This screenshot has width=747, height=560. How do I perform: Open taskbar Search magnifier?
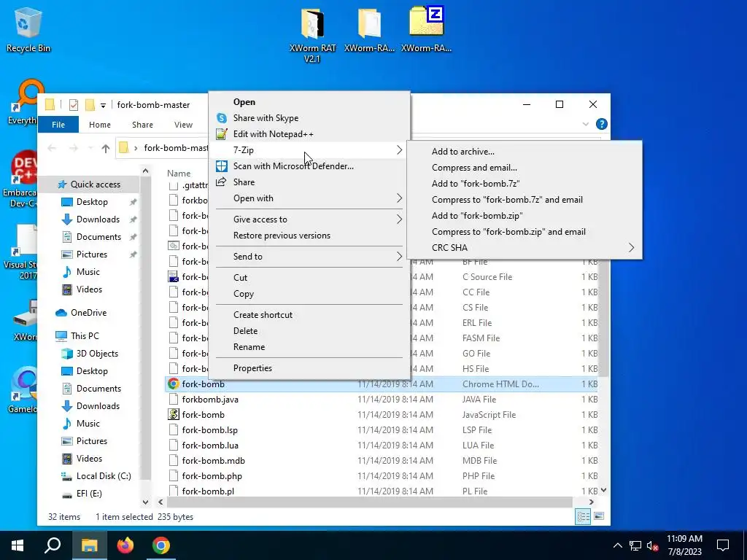coord(53,545)
